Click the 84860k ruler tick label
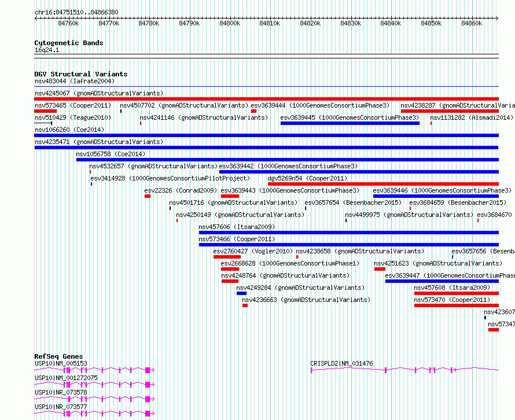The width and height of the screenshot is (515, 420). (472, 23)
